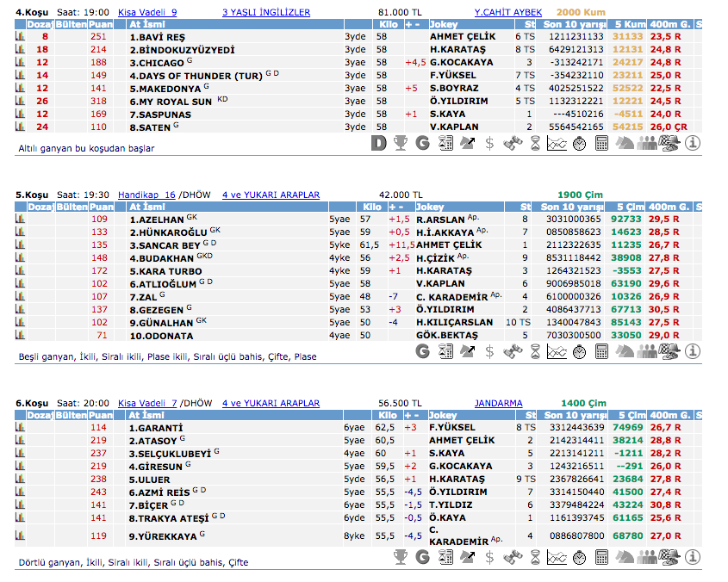The width and height of the screenshot is (728, 582).
Task: Click the hourglass icon under race 6
Action: pos(534,558)
